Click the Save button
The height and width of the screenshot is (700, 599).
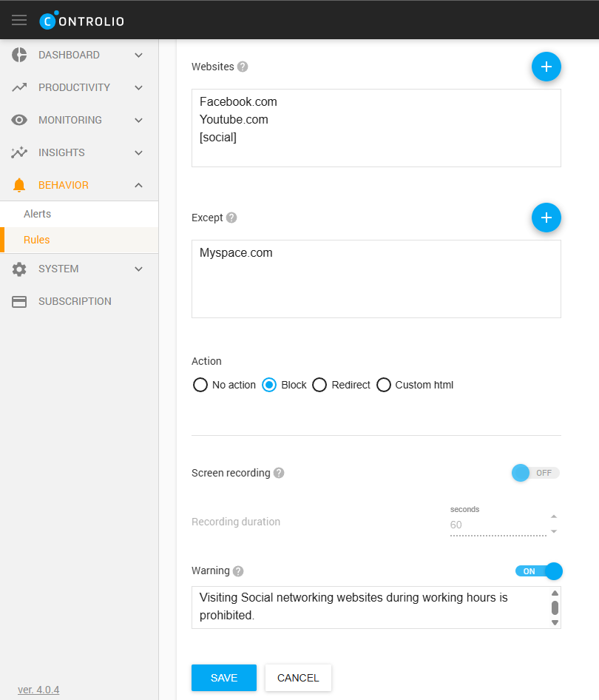pyautogui.click(x=223, y=678)
